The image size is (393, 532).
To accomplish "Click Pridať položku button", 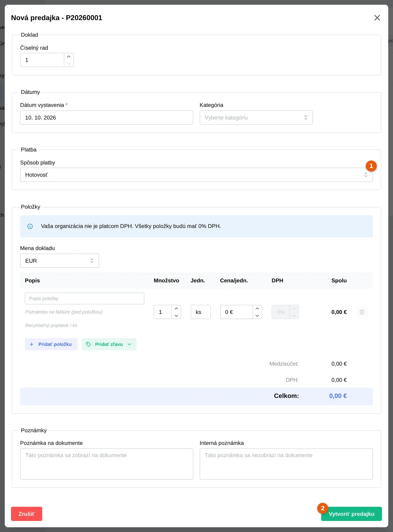I will 51,344.
